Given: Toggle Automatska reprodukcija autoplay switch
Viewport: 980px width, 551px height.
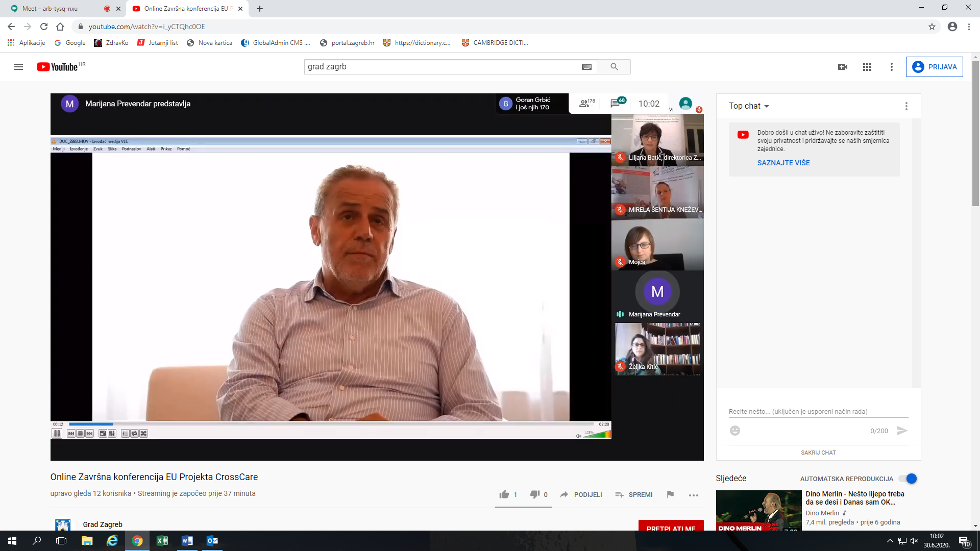Looking at the screenshot, I should point(909,479).
